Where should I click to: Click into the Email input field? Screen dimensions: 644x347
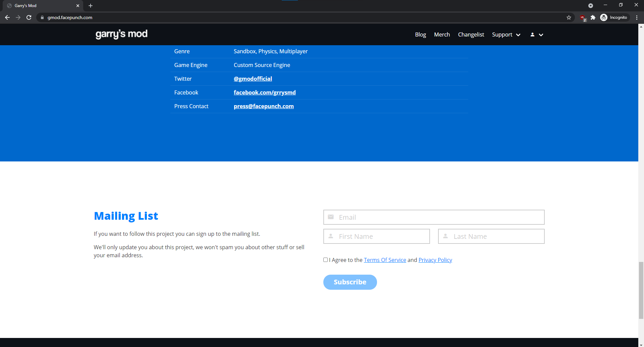point(434,217)
